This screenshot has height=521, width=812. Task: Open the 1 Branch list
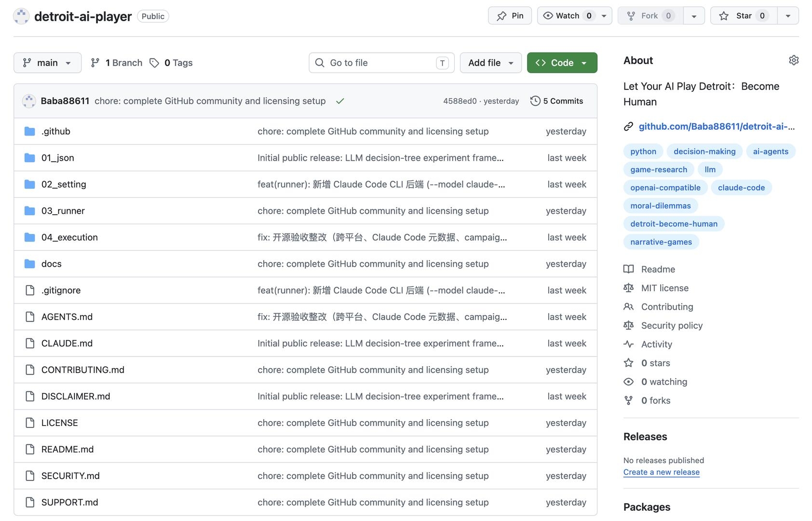(x=117, y=63)
